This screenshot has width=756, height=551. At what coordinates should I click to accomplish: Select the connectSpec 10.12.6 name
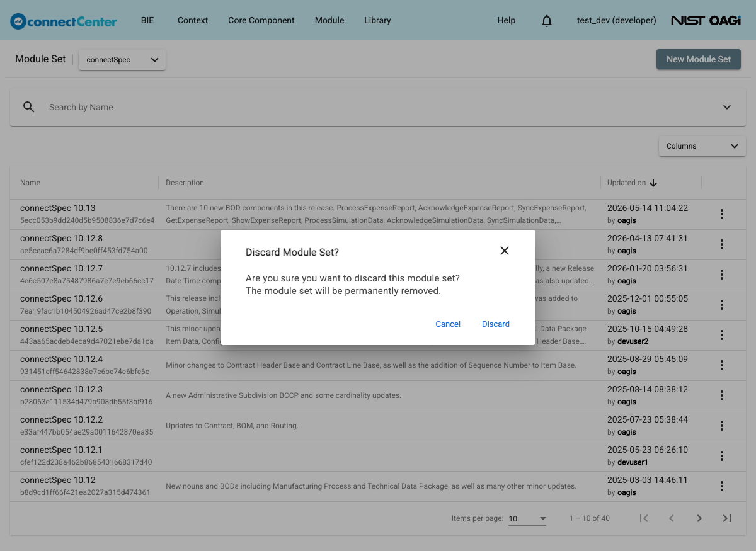(x=61, y=298)
